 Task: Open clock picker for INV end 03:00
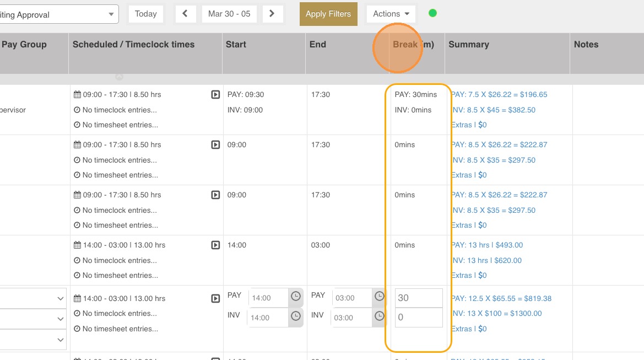[x=379, y=316]
